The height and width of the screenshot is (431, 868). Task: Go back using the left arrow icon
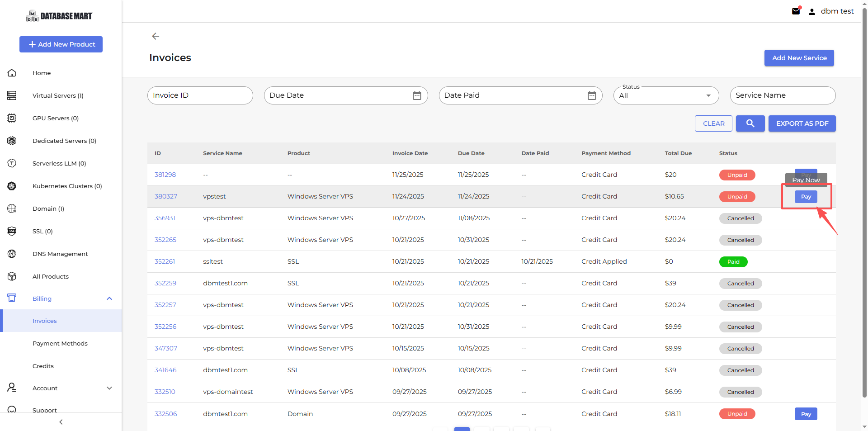[x=156, y=36]
